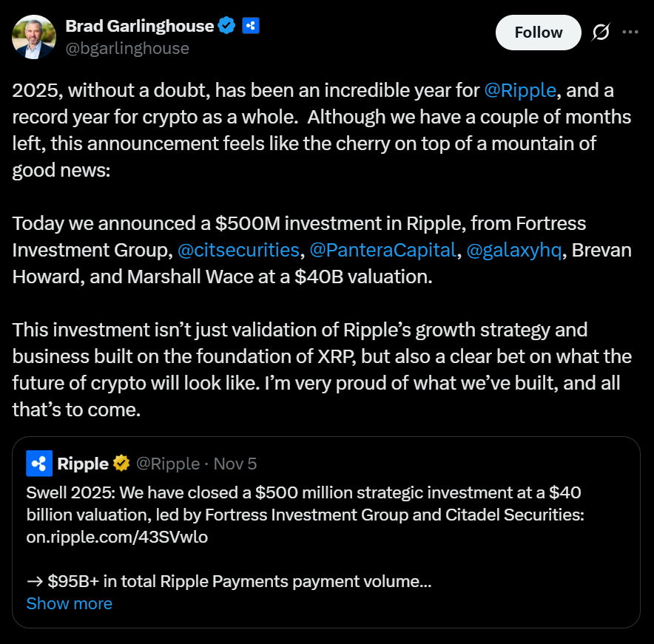The image size is (654, 644).
Task: Open the three-dot more options menu
Action: point(630,33)
